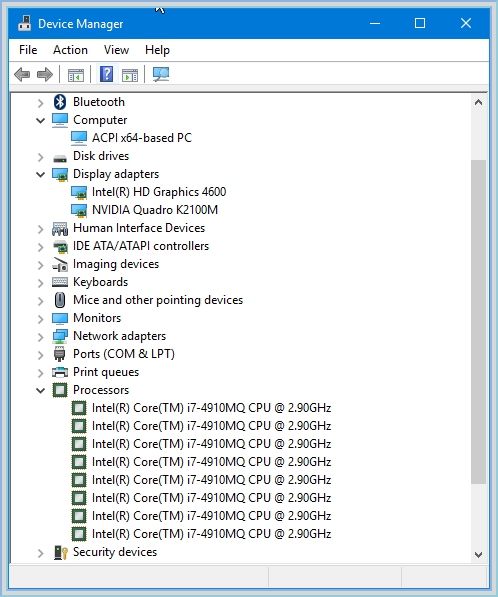Click the Action pane toolbar icon beside Help

[130, 75]
